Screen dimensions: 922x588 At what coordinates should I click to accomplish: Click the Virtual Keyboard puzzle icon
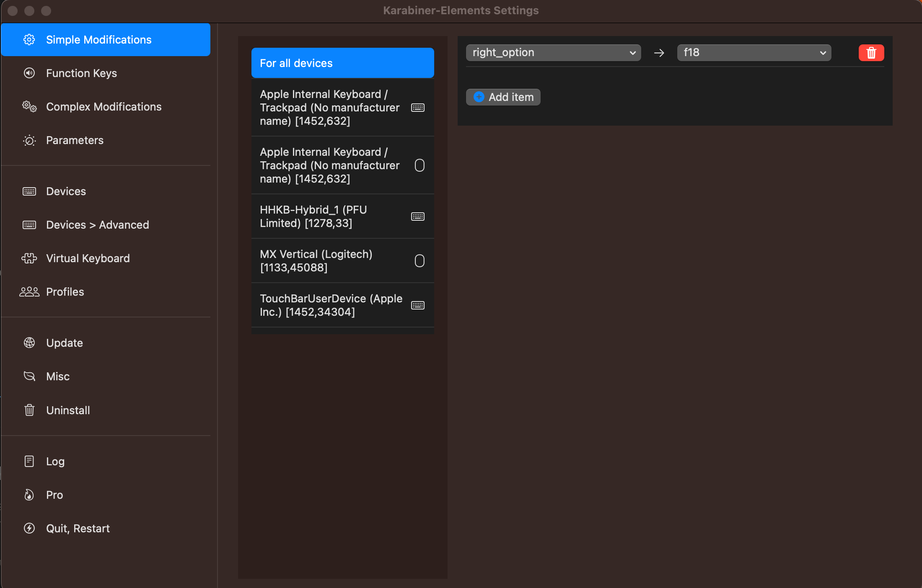pos(29,258)
